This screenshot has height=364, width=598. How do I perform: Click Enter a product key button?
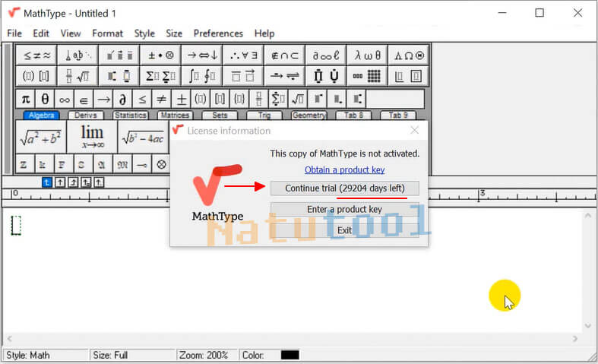[x=345, y=209]
